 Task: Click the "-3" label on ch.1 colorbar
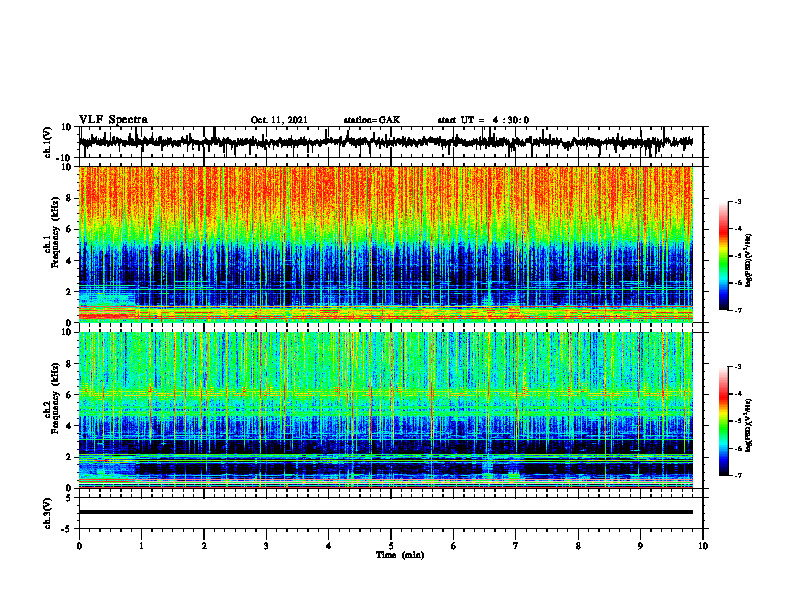(x=738, y=201)
